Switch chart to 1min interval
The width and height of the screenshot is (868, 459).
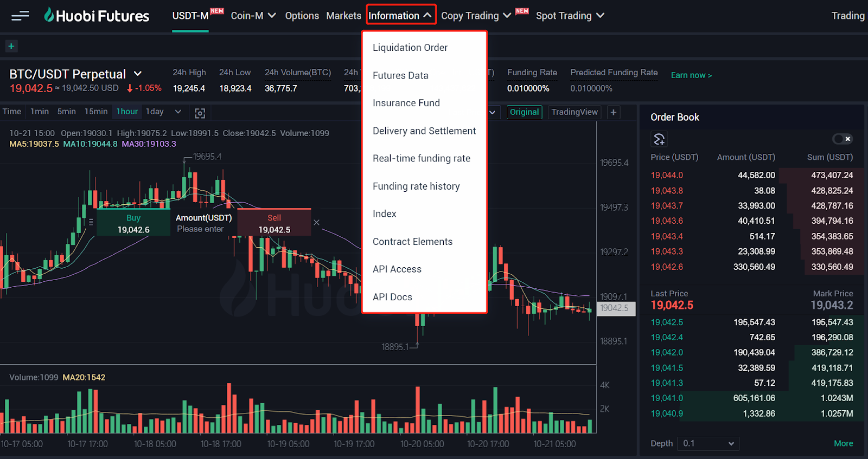click(40, 112)
